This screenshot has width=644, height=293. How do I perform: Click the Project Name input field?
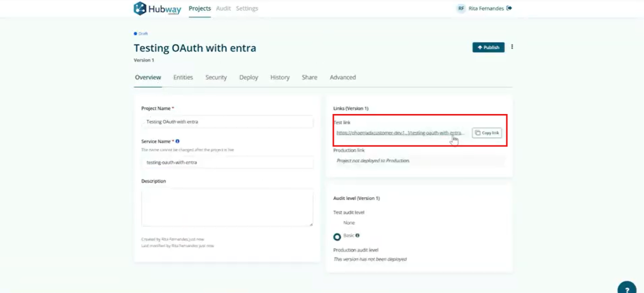tap(227, 122)
